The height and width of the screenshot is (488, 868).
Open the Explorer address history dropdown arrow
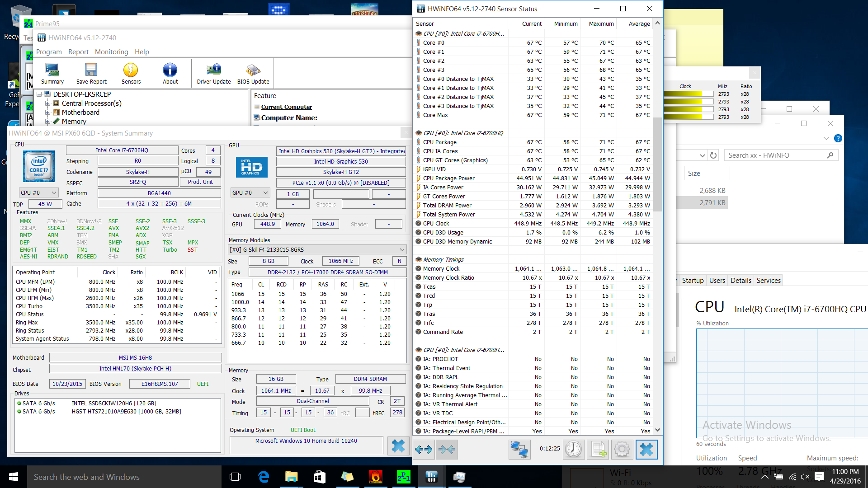(x=702, y=155)
